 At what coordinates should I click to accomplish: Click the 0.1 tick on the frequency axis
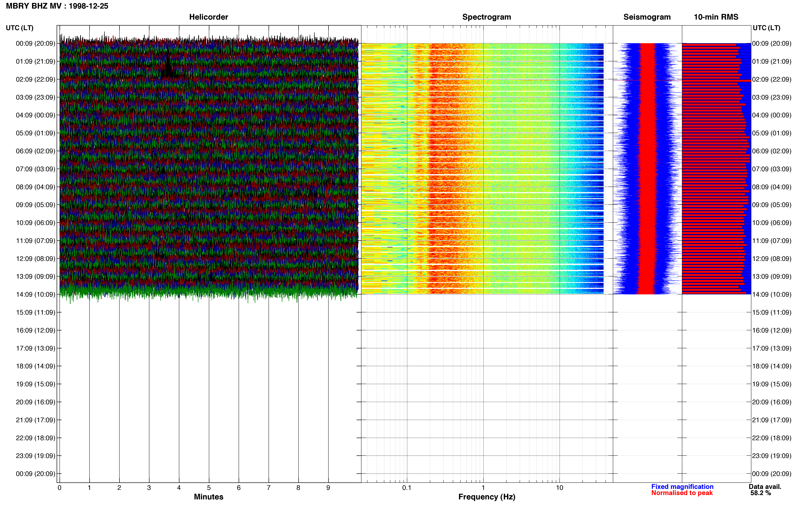(407, 487)
